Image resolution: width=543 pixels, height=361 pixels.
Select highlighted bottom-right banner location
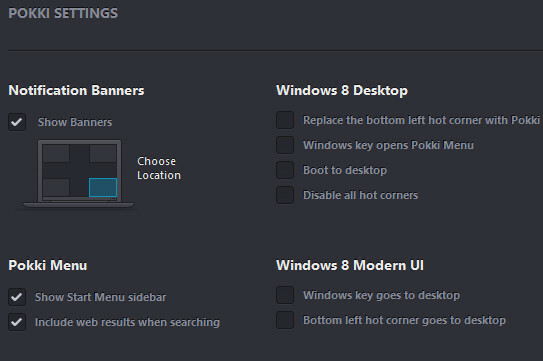coord(103,187)
